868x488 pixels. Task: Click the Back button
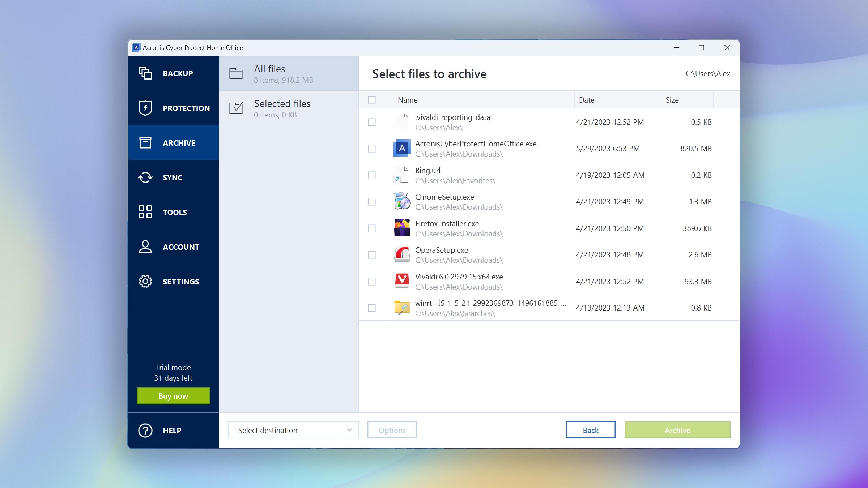[x=591, y=430]
